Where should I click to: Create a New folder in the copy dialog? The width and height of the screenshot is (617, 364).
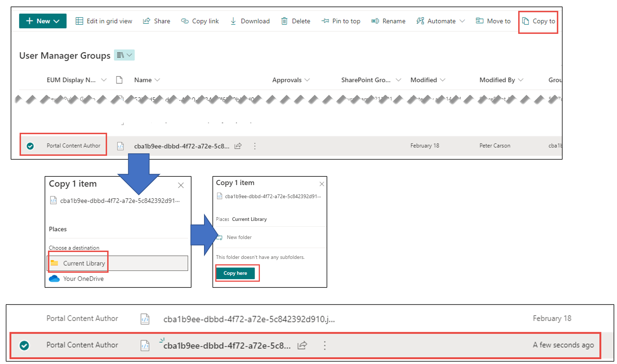(234, 237)
